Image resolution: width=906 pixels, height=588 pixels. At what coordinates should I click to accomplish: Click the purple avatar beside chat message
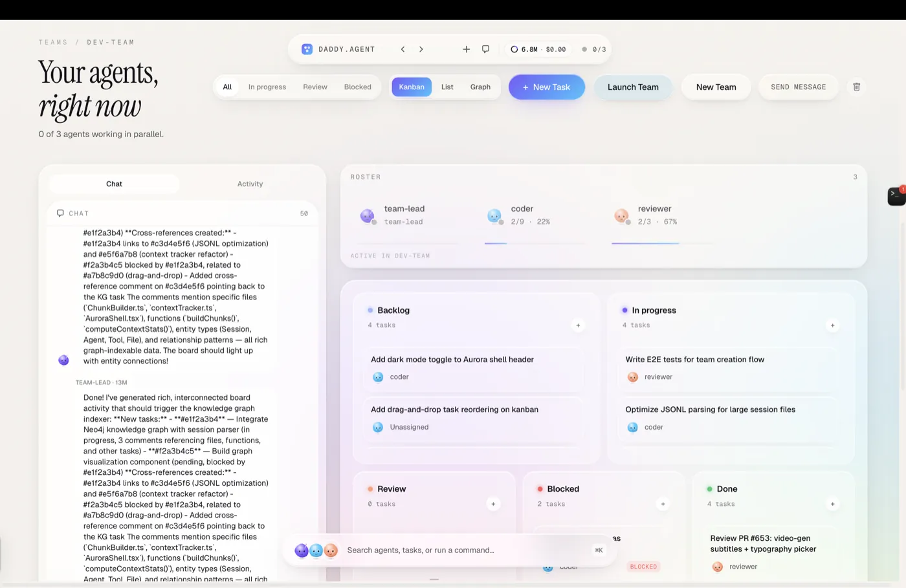[63, 360]
